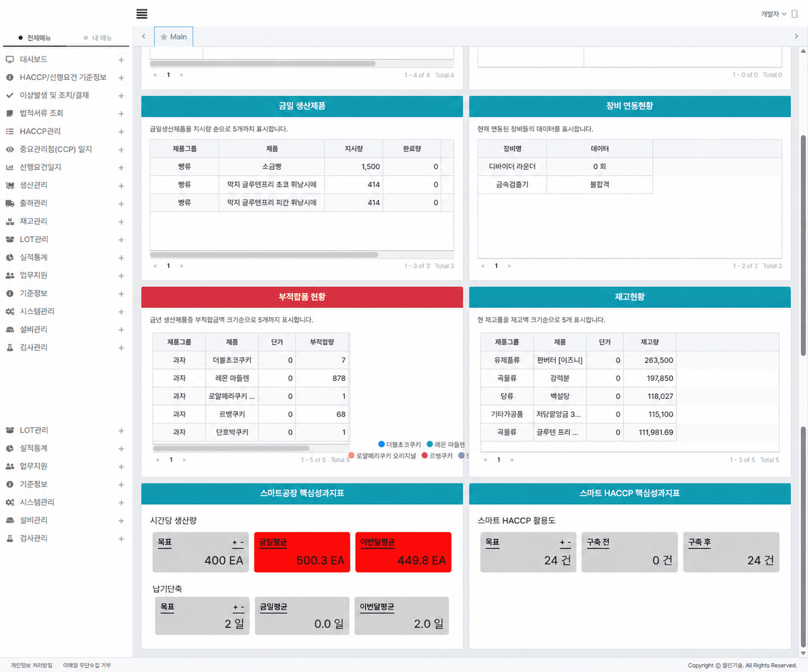
Task: Expand 생산관리 with its plus sign
Action: pyautogui.click(x=121, y=186)
